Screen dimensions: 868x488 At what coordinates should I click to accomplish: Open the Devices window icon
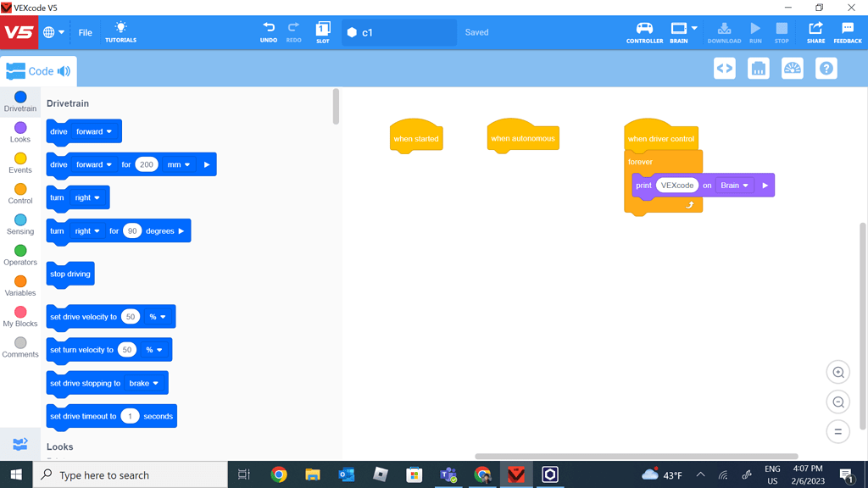pyautogui.click(x=758, y=68)
